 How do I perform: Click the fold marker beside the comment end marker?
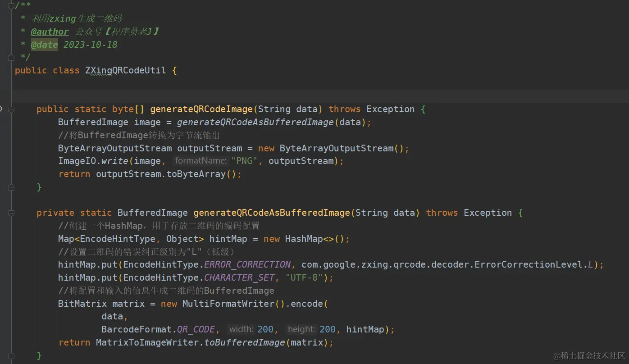pos(11,57)
